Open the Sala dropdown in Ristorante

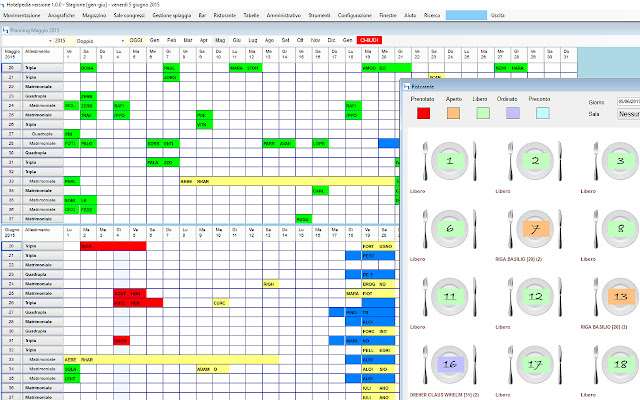coord(628,114)
